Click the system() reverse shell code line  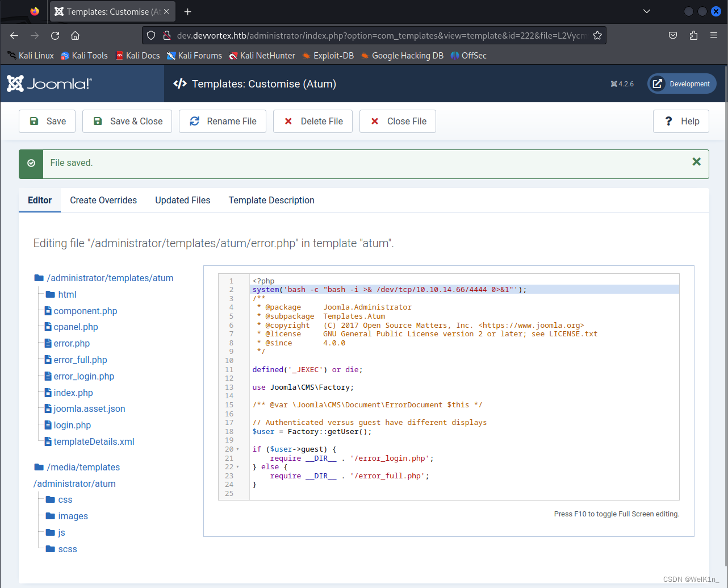[390, 290]
